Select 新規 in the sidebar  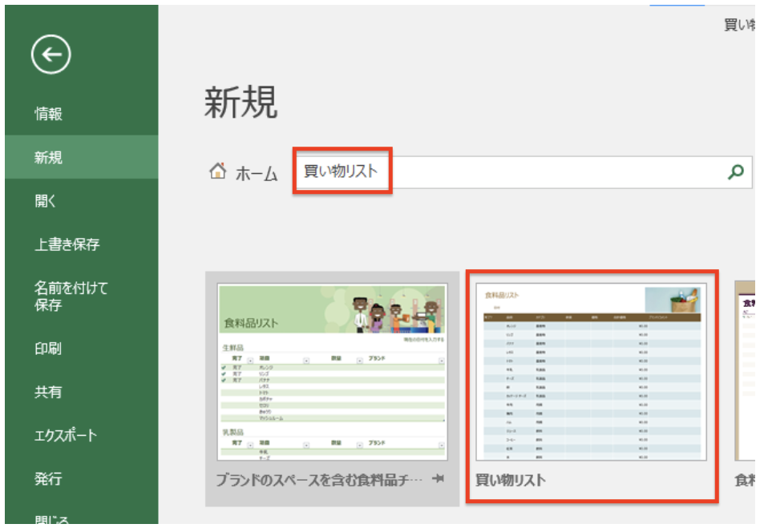(48, 158)
